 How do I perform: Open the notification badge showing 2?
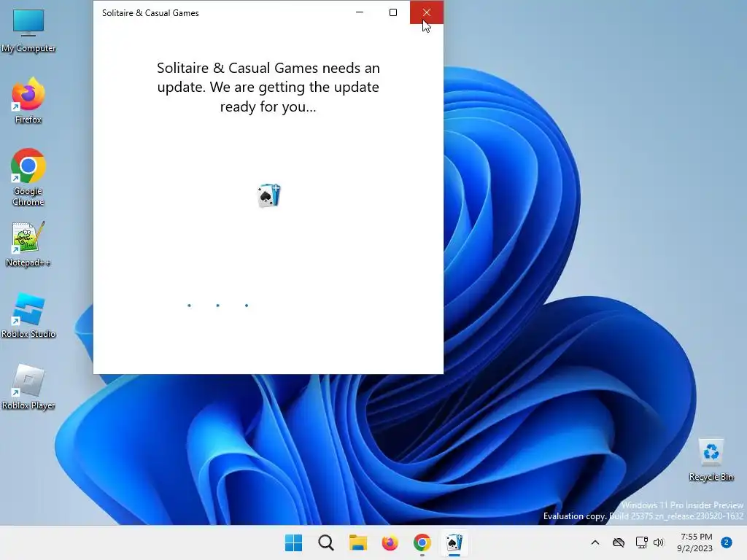coord(727,542)
